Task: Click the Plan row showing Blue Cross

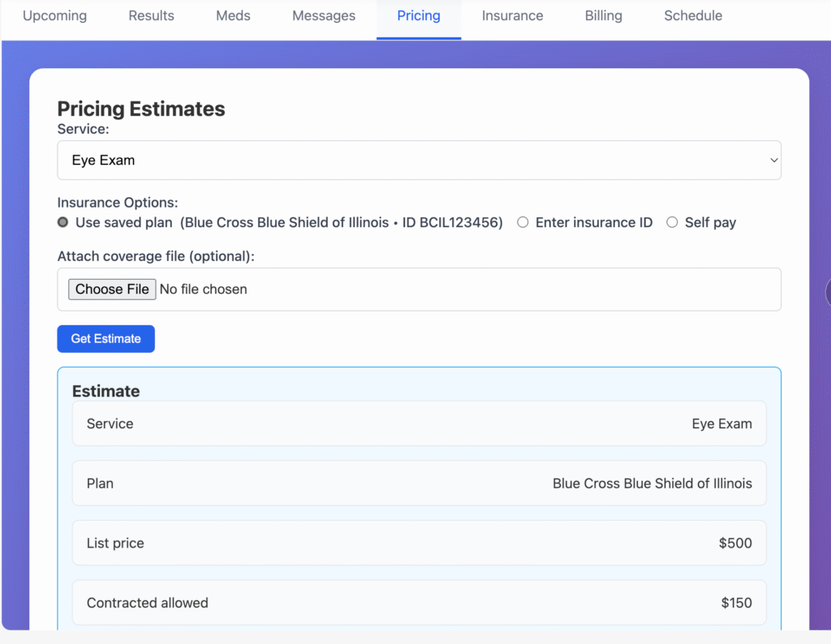Action: point(419,483)
